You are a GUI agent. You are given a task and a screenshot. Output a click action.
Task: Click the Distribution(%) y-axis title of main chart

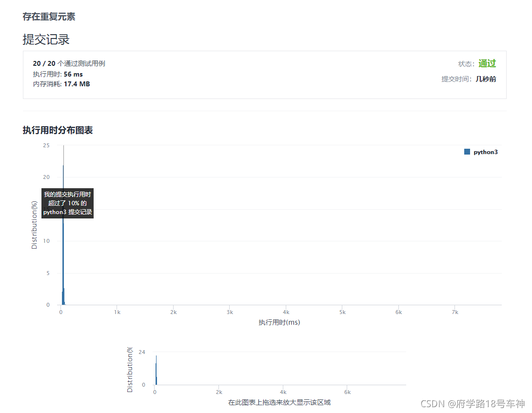pyautogui.click(x=34, y=225)
